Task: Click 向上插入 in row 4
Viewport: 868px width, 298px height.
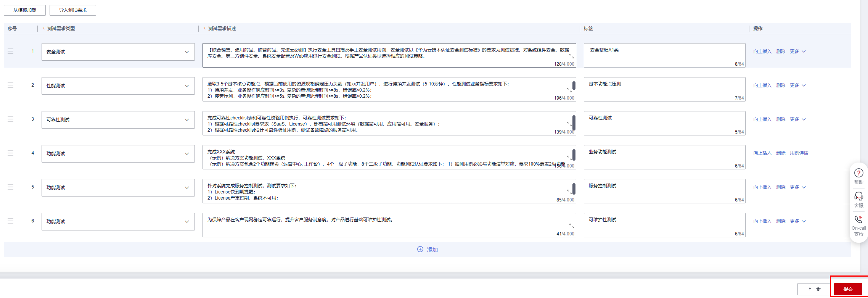Action: click(x=762, y=153)
